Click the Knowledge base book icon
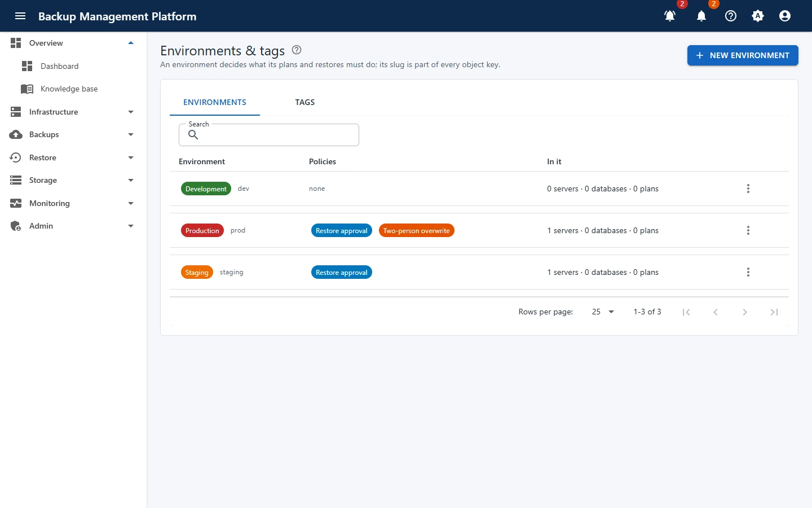 [27, 89]
